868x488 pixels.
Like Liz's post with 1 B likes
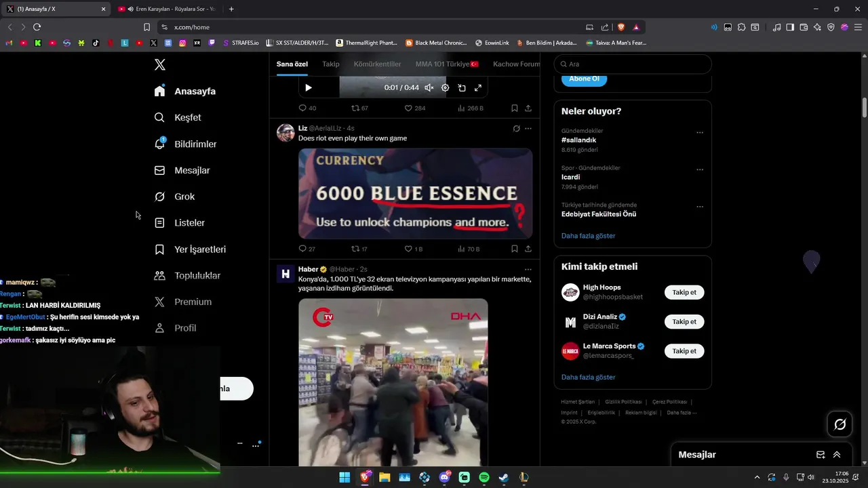(x=413, y=249)
